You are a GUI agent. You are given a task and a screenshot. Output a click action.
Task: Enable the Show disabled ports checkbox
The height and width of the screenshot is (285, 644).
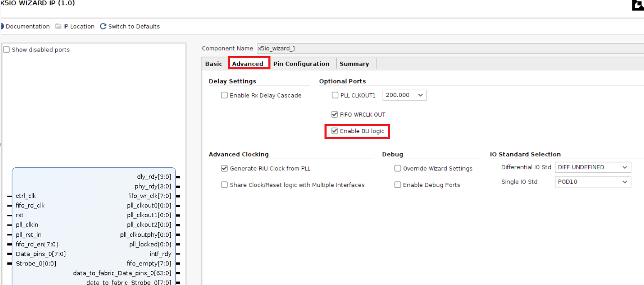click(6, 49)
